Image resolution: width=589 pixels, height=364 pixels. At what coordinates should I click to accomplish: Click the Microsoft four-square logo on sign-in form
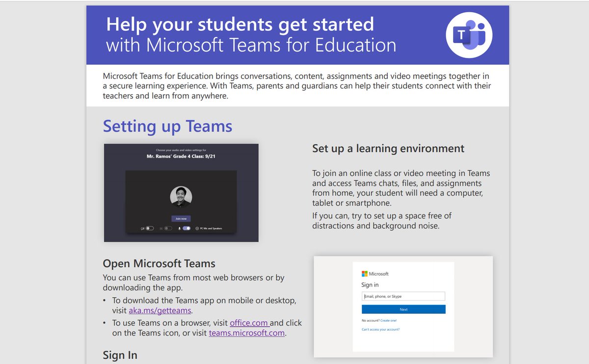365,274
